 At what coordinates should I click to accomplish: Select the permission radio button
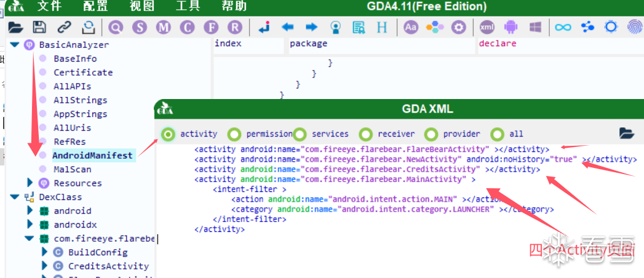(x=234, y=134)
